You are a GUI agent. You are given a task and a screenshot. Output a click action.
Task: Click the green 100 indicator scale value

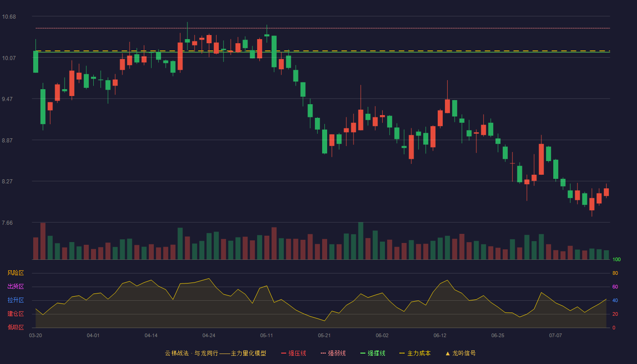(617, 260)
